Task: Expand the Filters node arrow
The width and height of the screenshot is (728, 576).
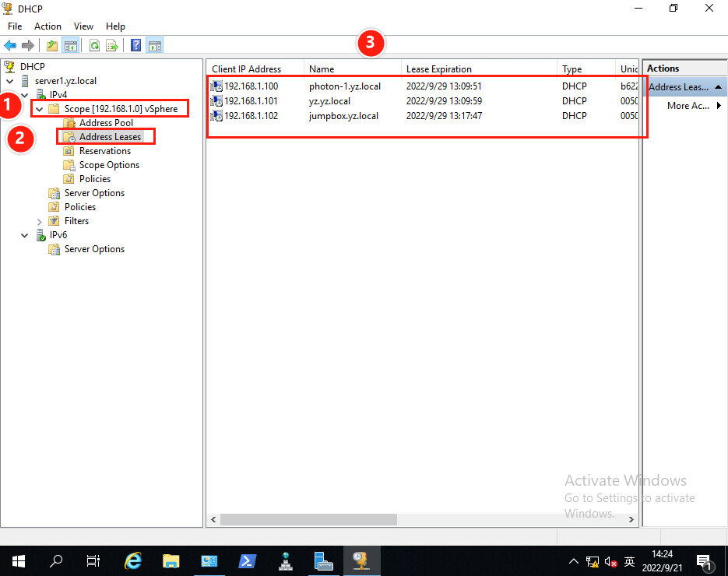Action: point(39,221)
